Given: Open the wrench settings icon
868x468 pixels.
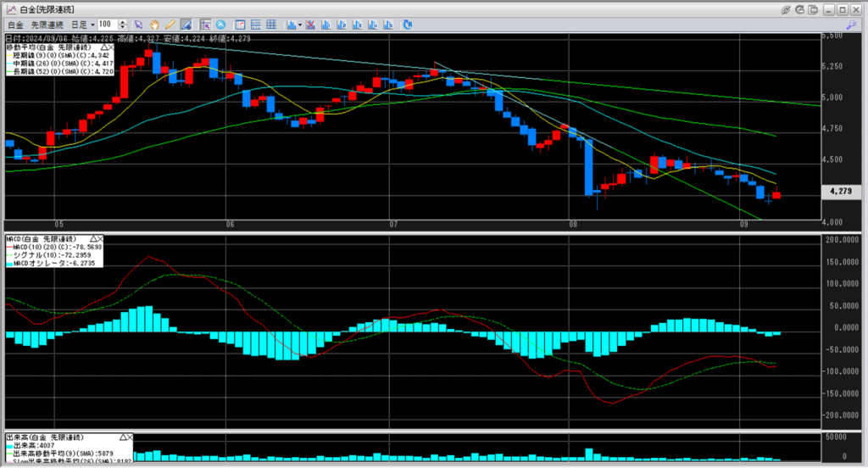Looking at the screenshot, I should (x=851, y=25).
